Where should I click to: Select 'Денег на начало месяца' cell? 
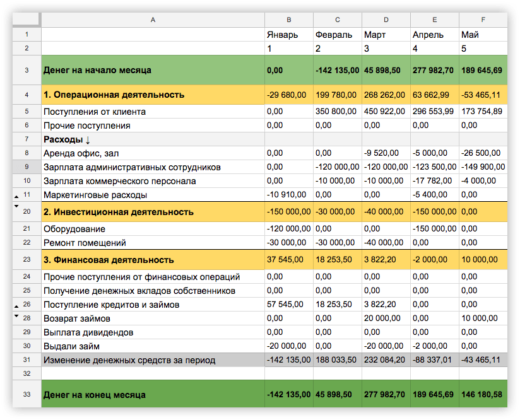153,70
